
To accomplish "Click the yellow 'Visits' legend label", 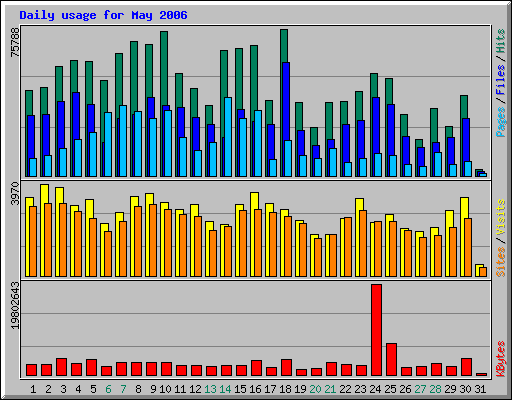I will 500,218.
